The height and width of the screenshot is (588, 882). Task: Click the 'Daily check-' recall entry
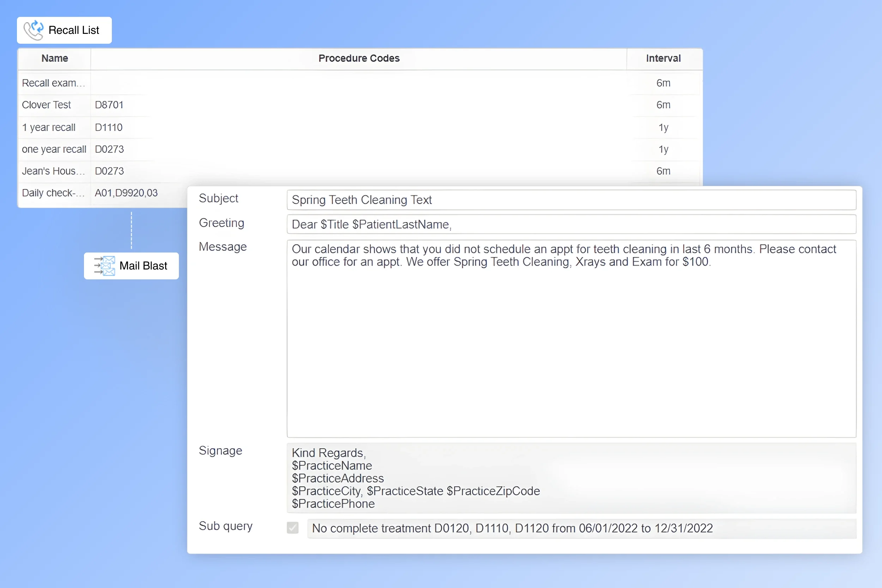pyautogui.click(x=53, y=193)
